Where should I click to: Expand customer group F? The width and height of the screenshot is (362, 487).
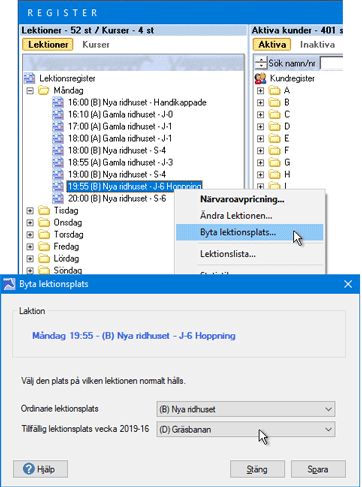click(261, 151)
